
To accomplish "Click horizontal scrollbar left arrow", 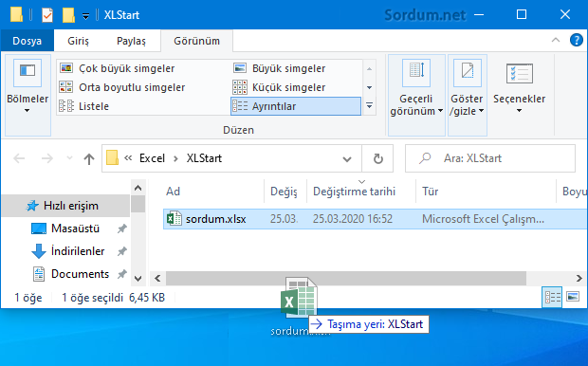I will point(157,278).
